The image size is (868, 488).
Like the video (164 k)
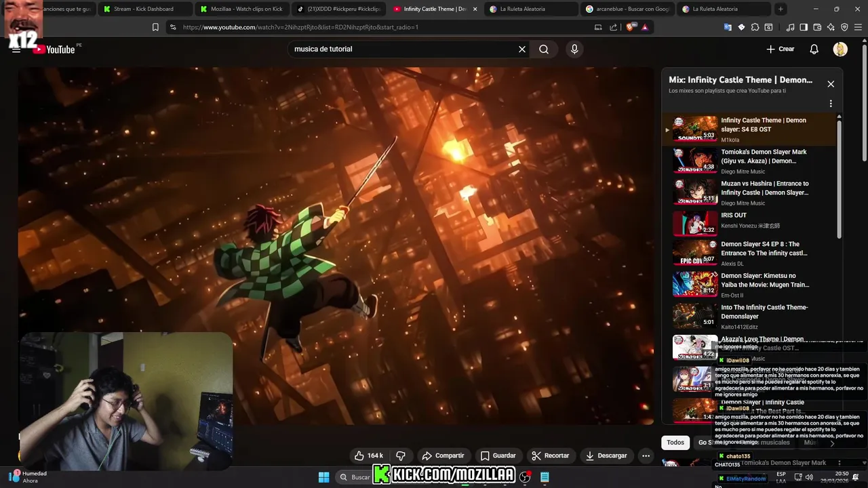[x=369, y=455]
